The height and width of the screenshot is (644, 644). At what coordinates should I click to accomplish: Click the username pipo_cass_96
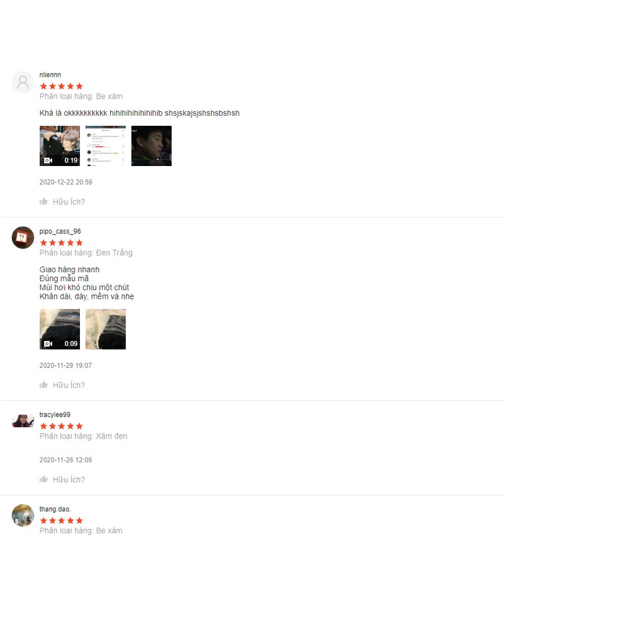(x=60, y=231)
